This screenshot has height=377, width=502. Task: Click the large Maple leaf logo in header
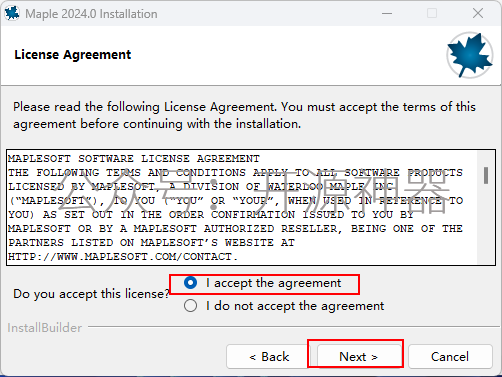[470, 55]
